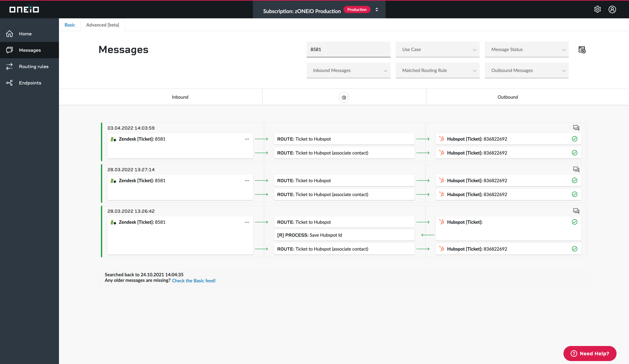Open first Hubspot ticket 836822692 at 13:27:14
The image size is (629, 364).
pos(508,180)
